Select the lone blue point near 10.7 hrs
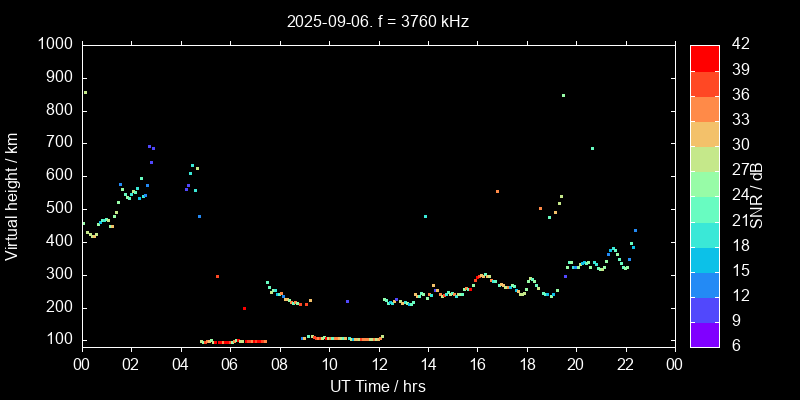The width and height of the screenshot is (800, 400). [347, 301]
